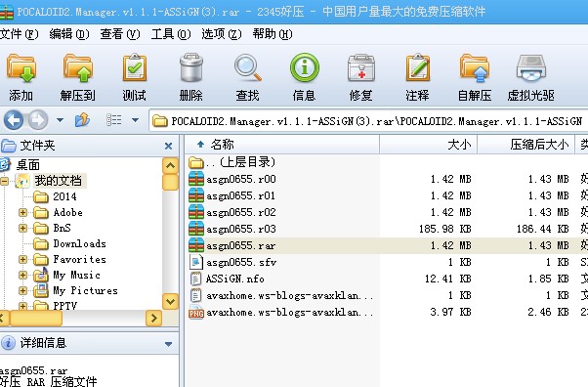Collapse the 我的文档 tree node

tap(4, 182)
